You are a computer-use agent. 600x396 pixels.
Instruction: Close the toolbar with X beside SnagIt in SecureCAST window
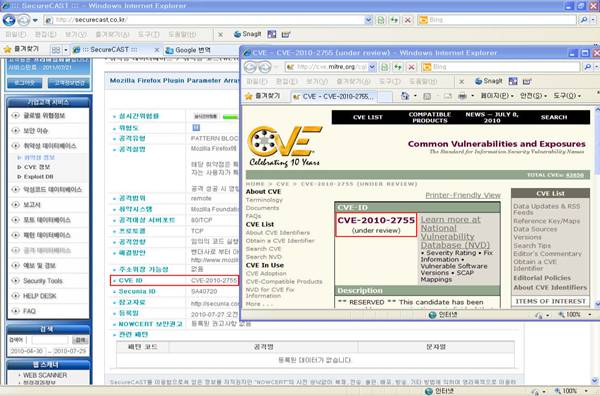click(x=220, y=34)
